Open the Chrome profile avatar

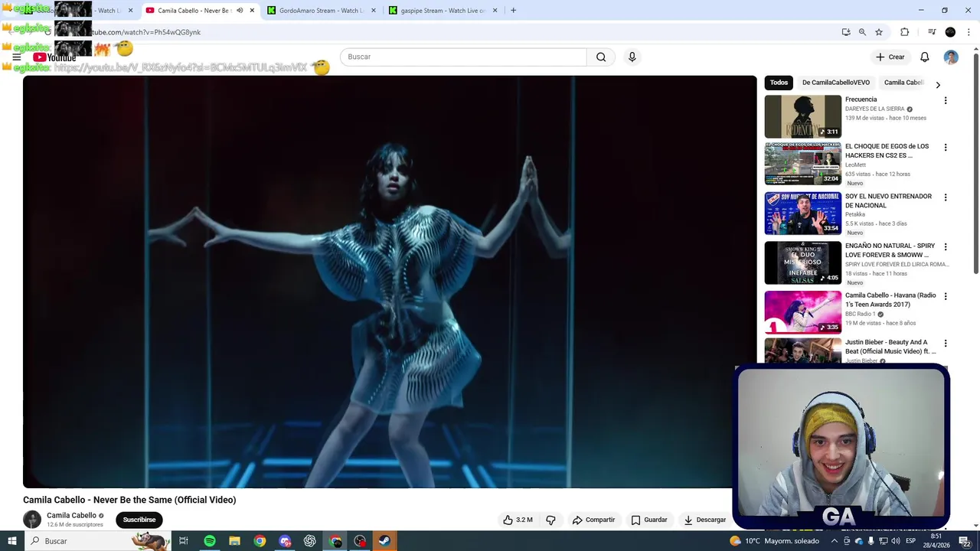tap(950, 32)
